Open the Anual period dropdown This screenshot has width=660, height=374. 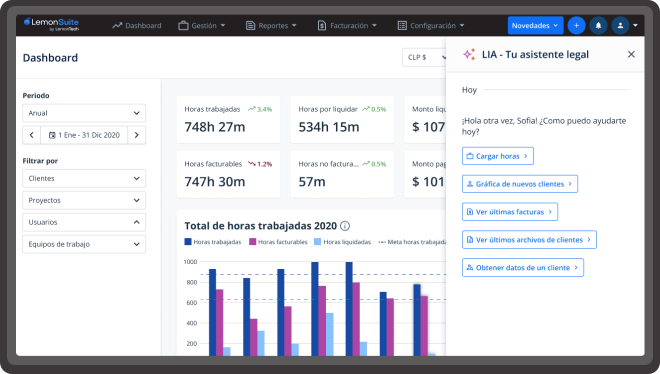pyautogui.click(x=84, y=113)
